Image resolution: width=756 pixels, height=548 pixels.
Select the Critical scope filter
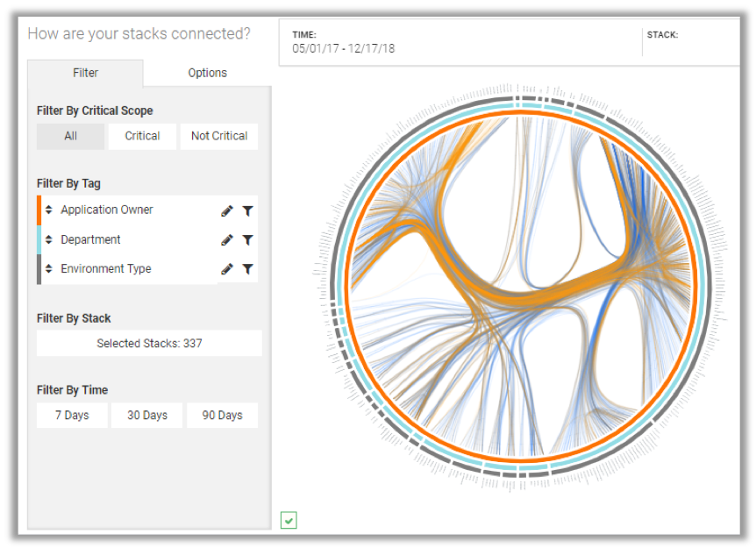coord(142,136)
